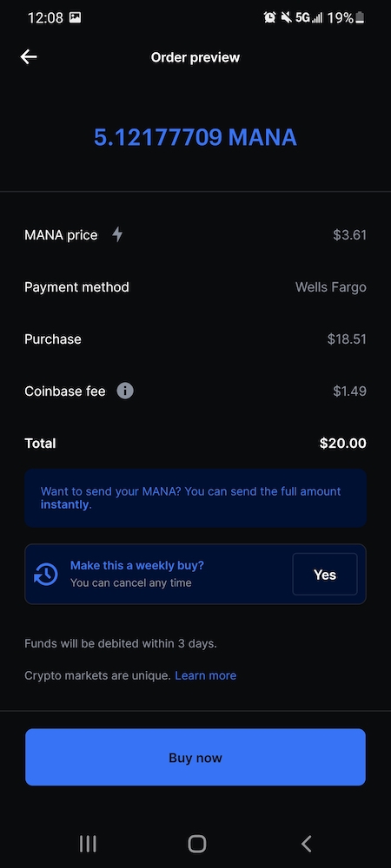The width and height of the screenshot is (391, 868).
Task: Tap the Android navigation back chevron
Action: point(306,844)
